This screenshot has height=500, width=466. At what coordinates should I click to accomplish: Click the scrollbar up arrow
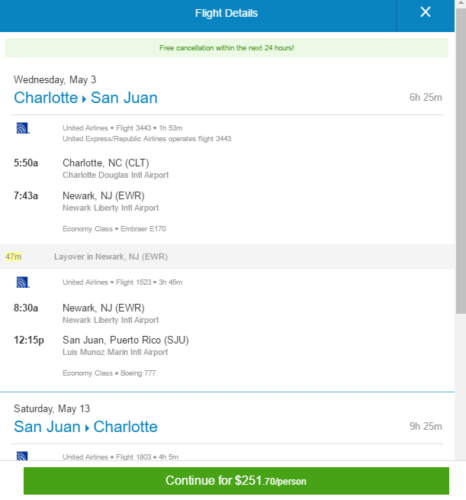pyautogui.click(x=461, y=3)
